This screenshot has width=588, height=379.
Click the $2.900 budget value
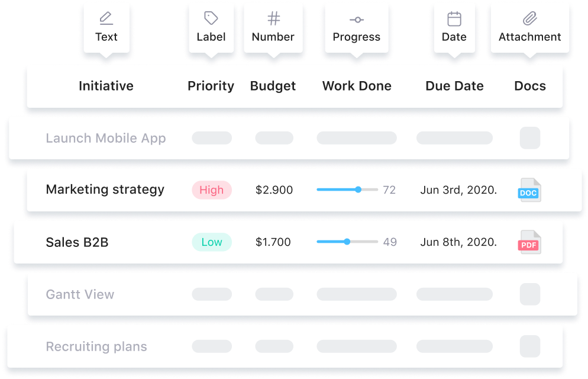point(273,189)
